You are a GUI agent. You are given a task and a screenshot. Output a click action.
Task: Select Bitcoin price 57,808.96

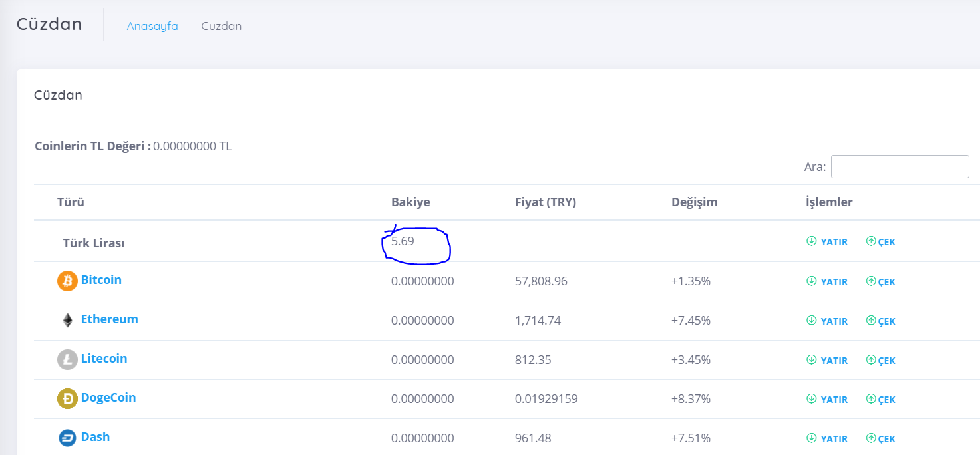coord(541,281)
